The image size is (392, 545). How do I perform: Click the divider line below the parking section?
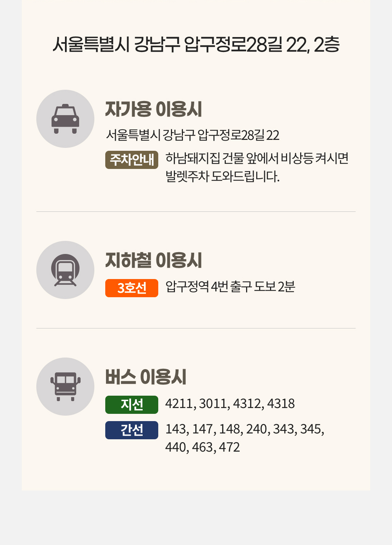(196, 211)
